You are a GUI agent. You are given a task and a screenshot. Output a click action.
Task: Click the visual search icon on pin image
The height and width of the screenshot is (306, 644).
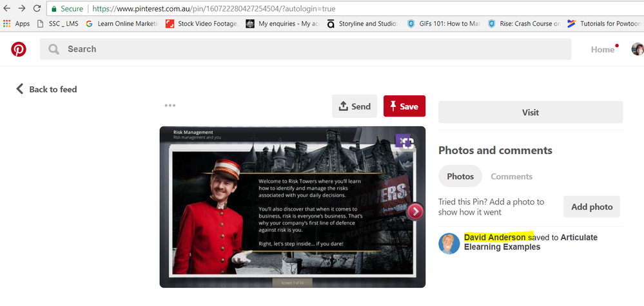(405, 142)
